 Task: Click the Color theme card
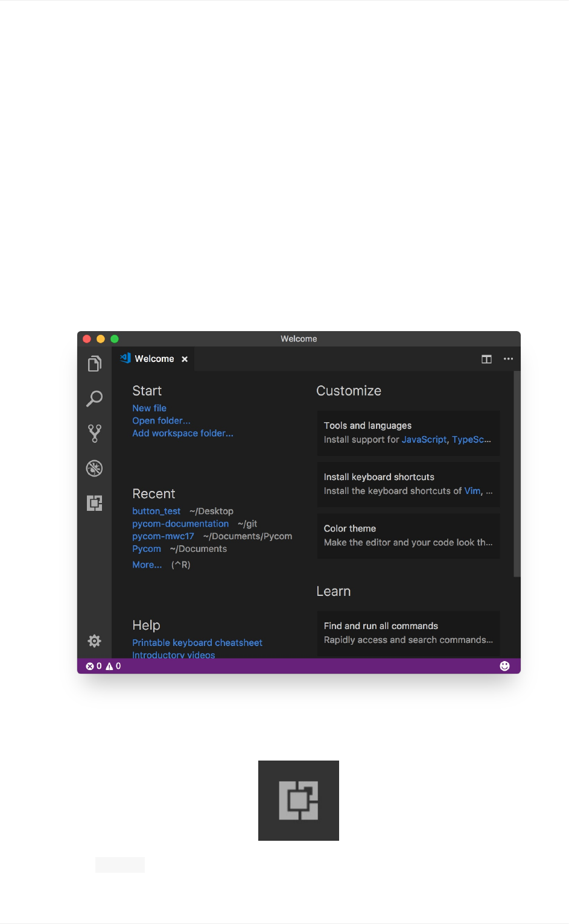coord(408,536)
